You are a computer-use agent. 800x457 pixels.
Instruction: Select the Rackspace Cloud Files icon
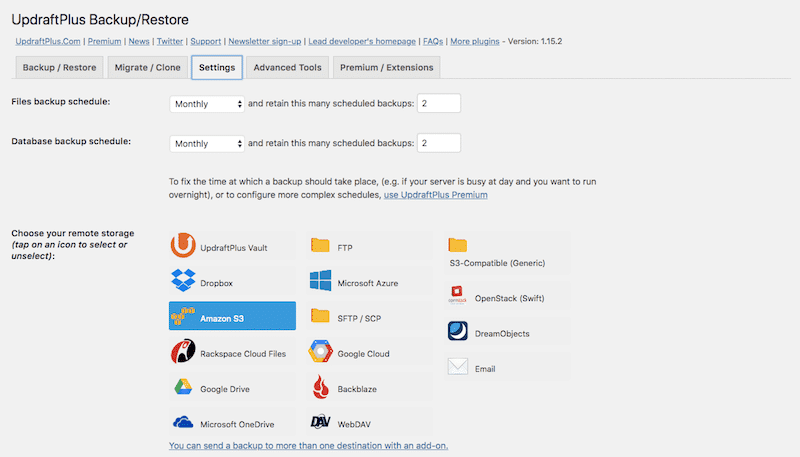coord(183,351)
